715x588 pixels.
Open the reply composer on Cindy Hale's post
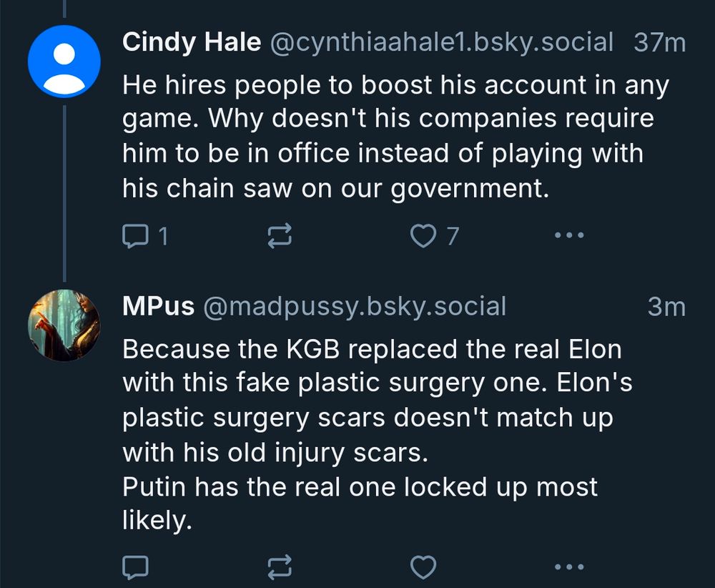coord(136,235)
